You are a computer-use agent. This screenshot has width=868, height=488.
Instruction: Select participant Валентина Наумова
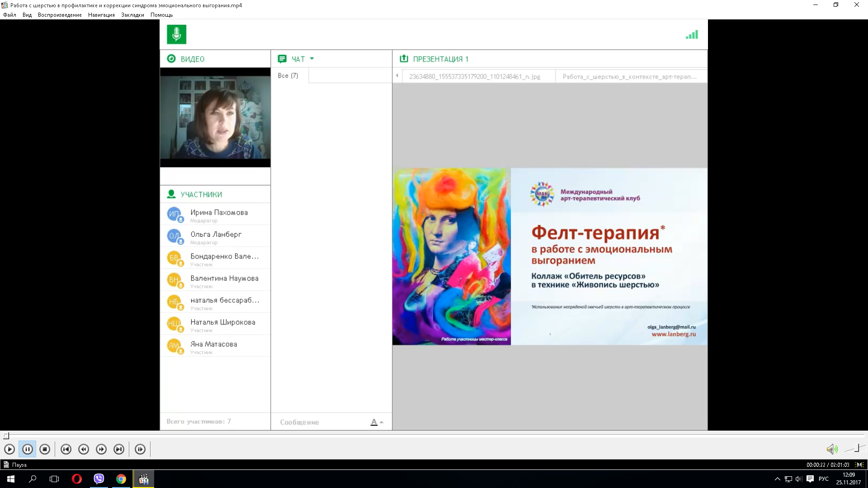(215, 280)
